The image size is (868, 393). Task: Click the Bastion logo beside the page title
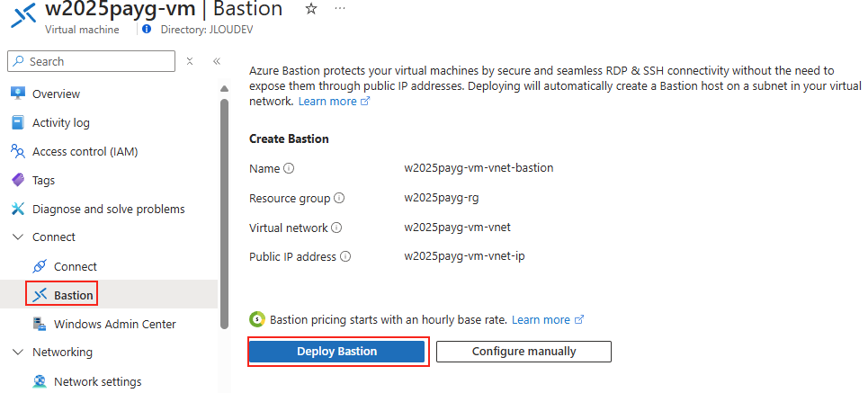24,15
